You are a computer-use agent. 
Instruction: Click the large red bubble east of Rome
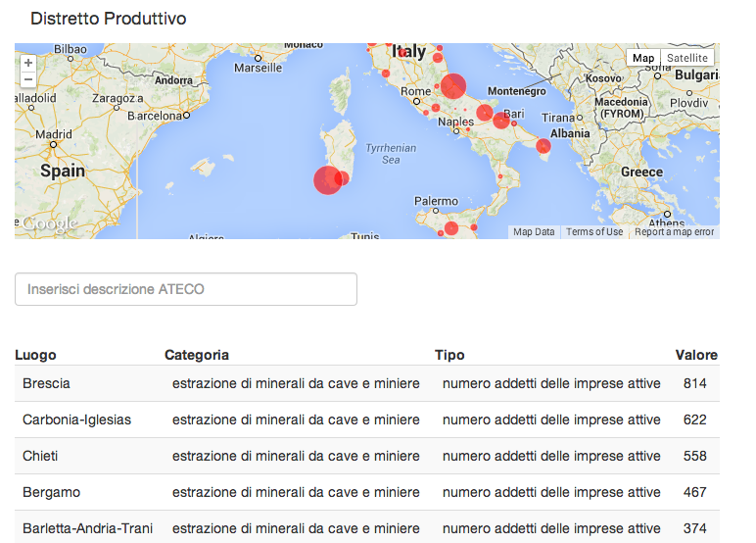(x=453, y=86)
